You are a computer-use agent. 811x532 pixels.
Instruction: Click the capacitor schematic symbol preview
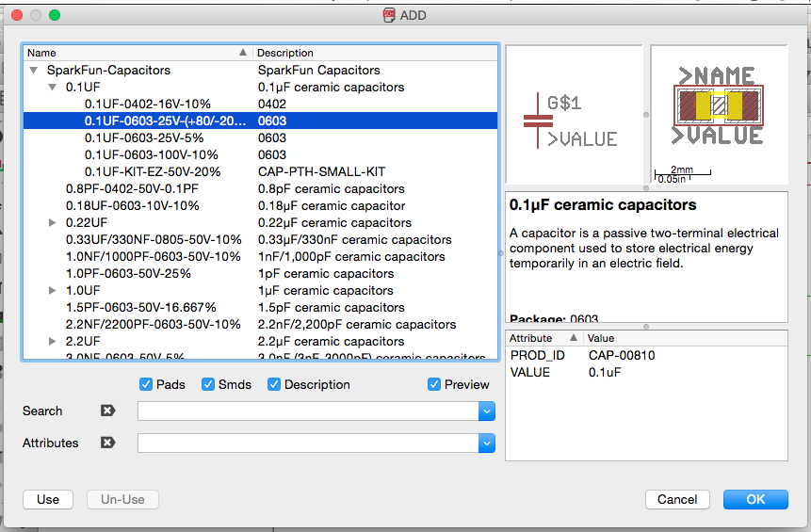pyautogui.click(x=575, y=114)
